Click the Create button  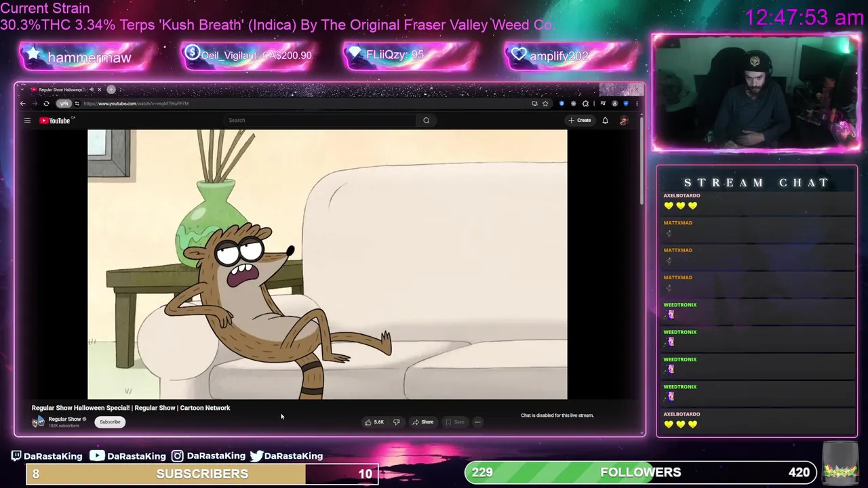click(x=580, y=121)
